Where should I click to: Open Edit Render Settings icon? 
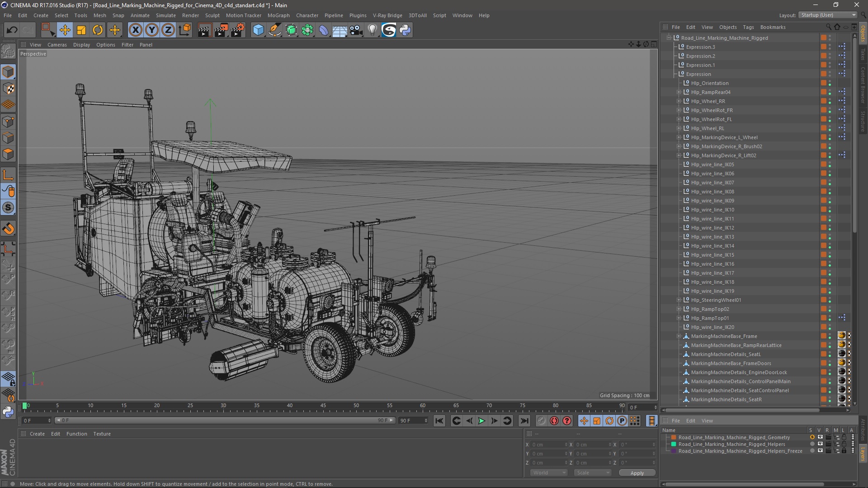point(238,30)
